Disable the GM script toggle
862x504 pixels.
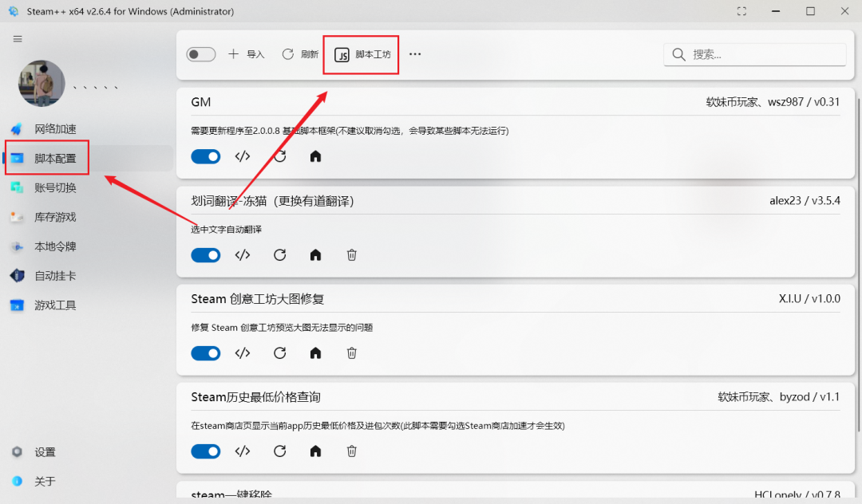[x=206, y=156]
